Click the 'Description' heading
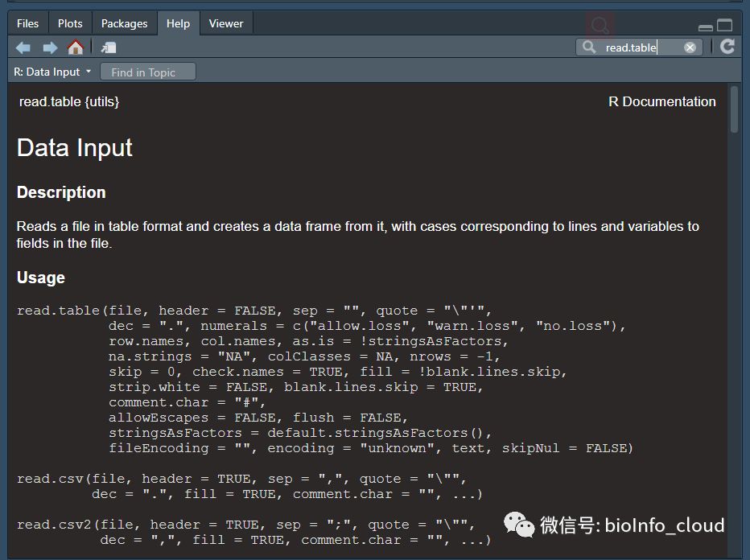Viewport: 750px width, 560px height. (61, 192)
